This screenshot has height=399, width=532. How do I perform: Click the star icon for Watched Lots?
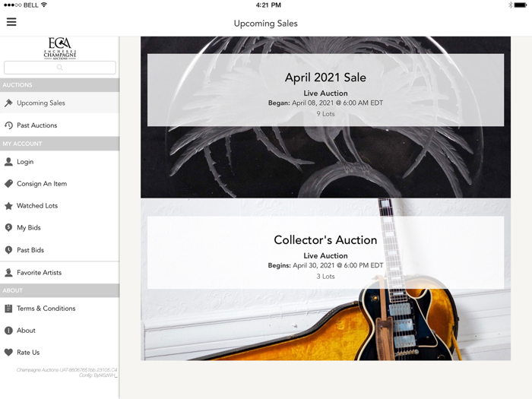8,206
